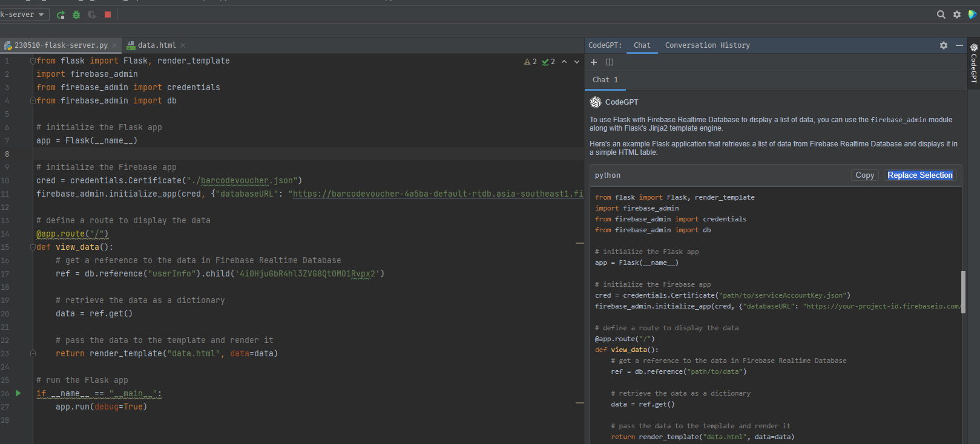This screenshot has width=980, height=444.
Task: Rerun the flask server
Action: (x=61, y=15)
